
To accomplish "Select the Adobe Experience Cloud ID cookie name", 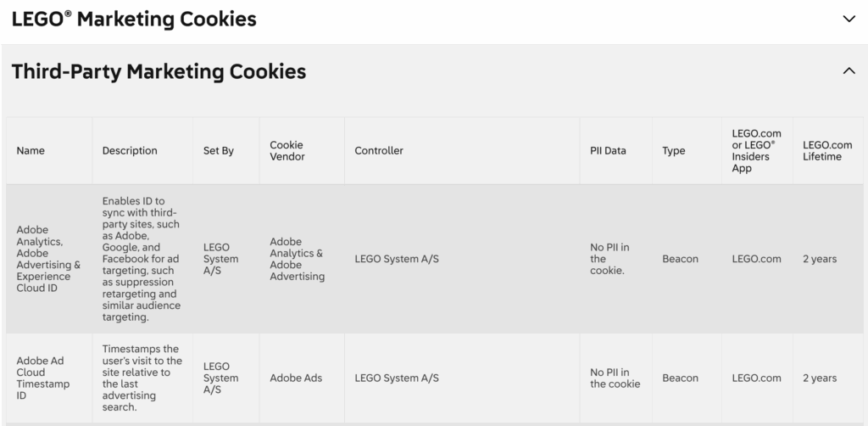I will coord(48,259).
